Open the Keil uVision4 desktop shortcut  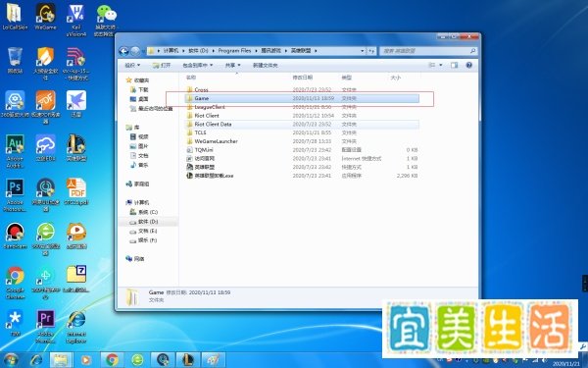pyautogui.click(x=76, y=20)
